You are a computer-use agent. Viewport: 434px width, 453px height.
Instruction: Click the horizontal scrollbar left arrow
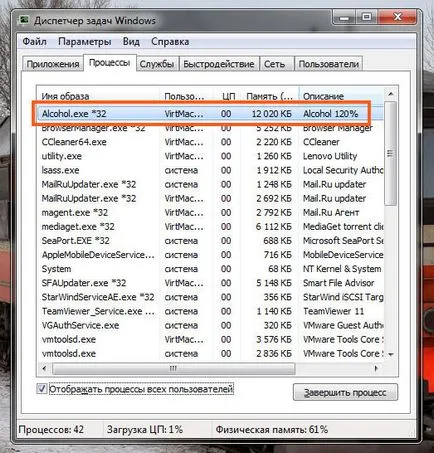pyautogui.click(x=44, y=368)
